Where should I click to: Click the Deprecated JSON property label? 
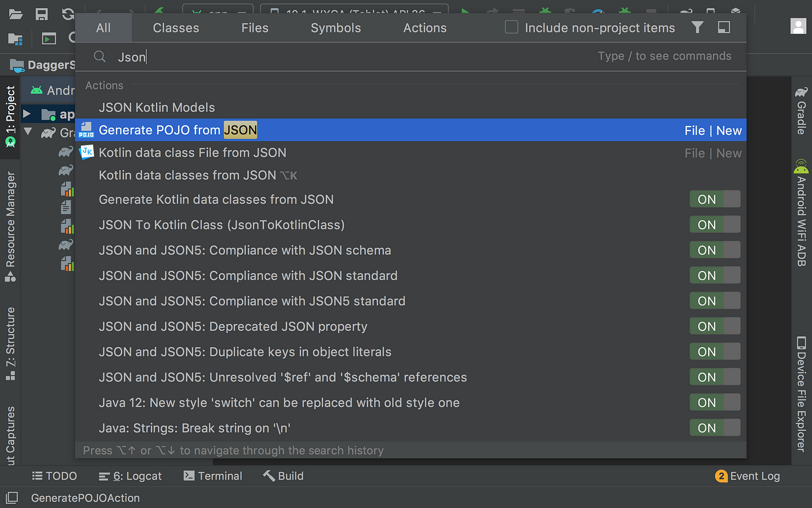pos(233,326)
